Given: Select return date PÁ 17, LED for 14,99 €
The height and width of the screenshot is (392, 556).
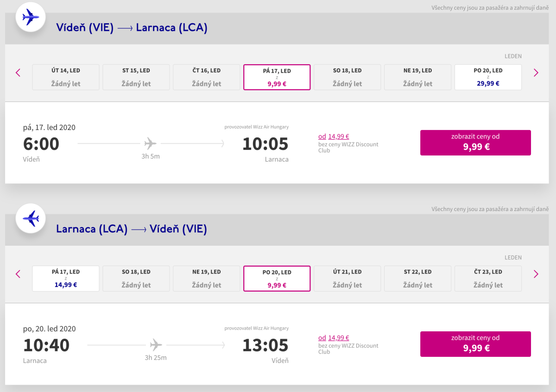Looking at the screenshot, I should [x=66, y=278].
